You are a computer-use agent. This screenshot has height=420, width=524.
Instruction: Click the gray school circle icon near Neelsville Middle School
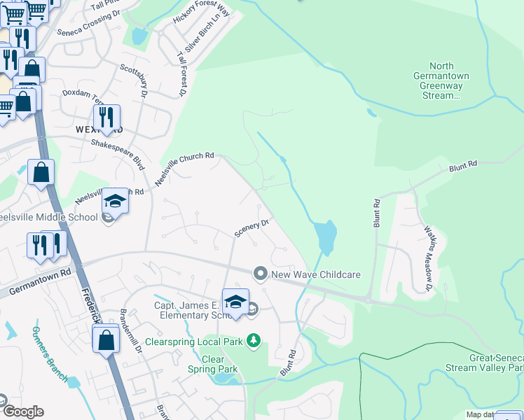tap(109, 218)
